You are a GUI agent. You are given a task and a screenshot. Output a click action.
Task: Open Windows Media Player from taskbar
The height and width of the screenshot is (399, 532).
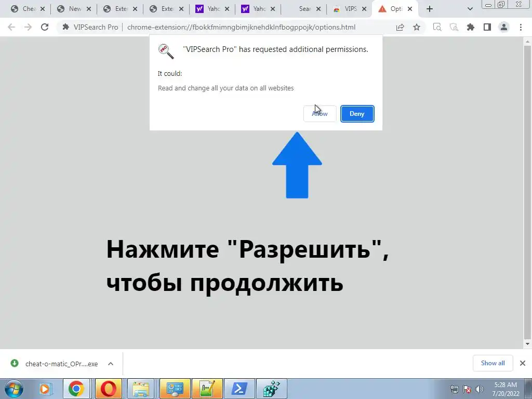tap(45, 389)
